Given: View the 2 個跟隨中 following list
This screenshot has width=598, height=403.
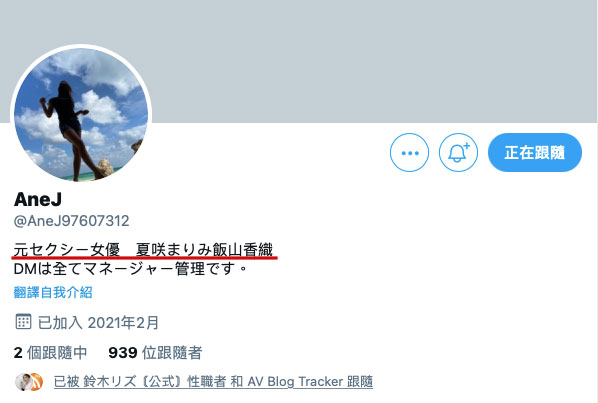Looking at the screenshot, I should (x=50, y=353).
